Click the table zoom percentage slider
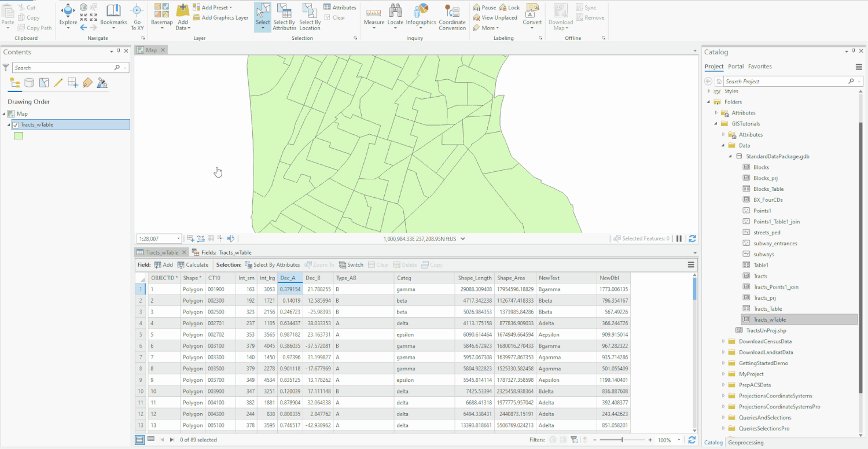The width and height of the screenshot is (868, 449). point(622,440)
